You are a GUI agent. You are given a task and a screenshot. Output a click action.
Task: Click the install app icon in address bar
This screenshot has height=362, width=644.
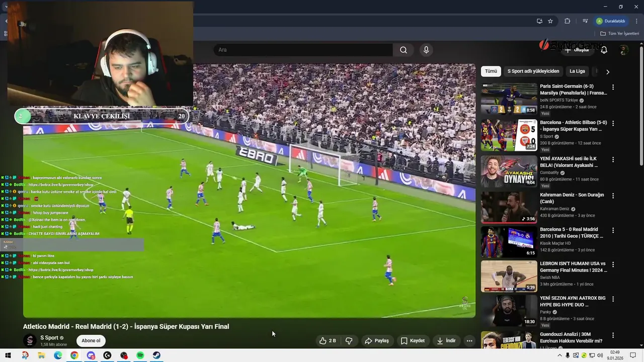point(539,21)
